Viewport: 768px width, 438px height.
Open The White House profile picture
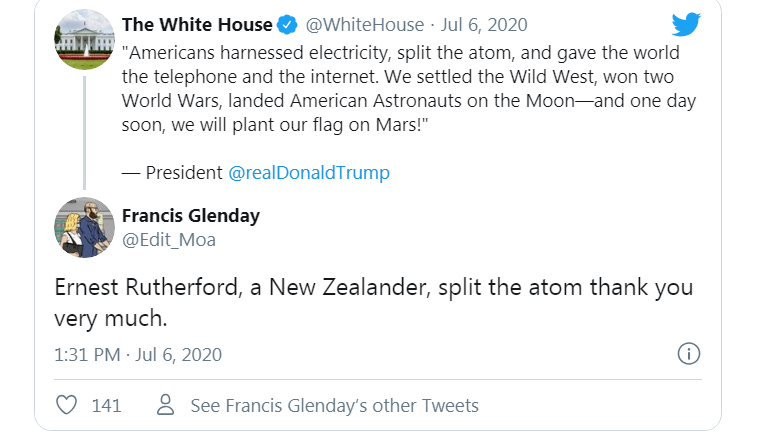click(83, 41)
